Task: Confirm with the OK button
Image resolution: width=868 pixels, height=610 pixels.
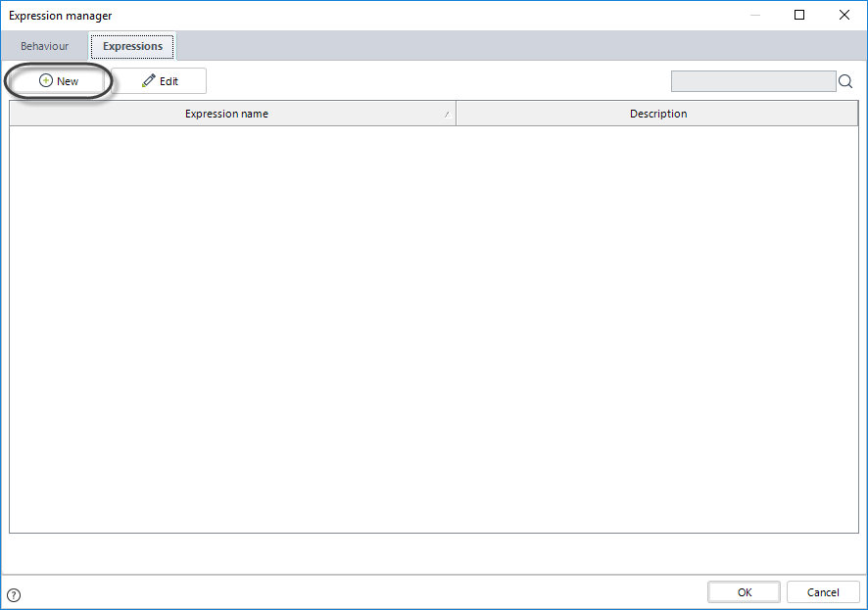Action: coord(744,592)
